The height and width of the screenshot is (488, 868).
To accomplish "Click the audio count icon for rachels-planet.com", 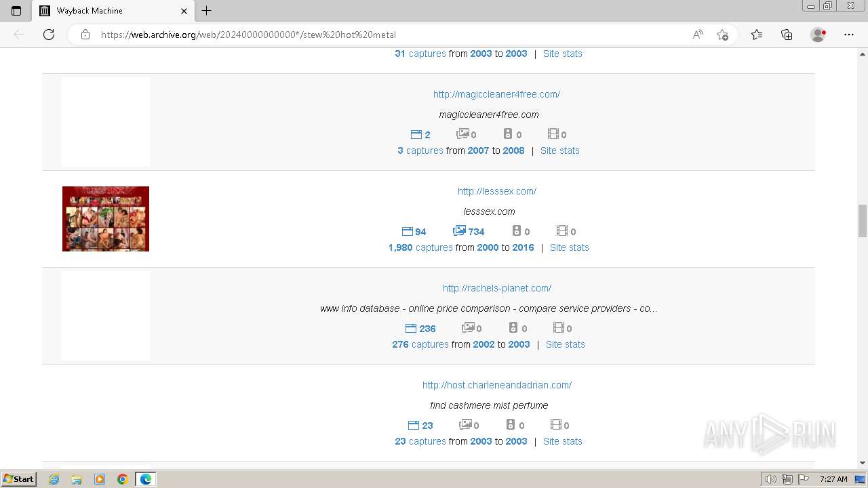I will (513, 328).
